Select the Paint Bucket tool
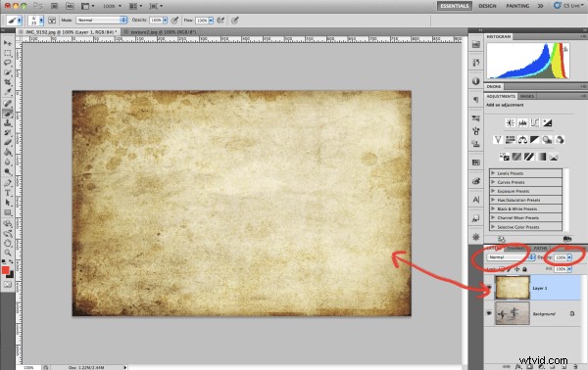 [8, 152]
